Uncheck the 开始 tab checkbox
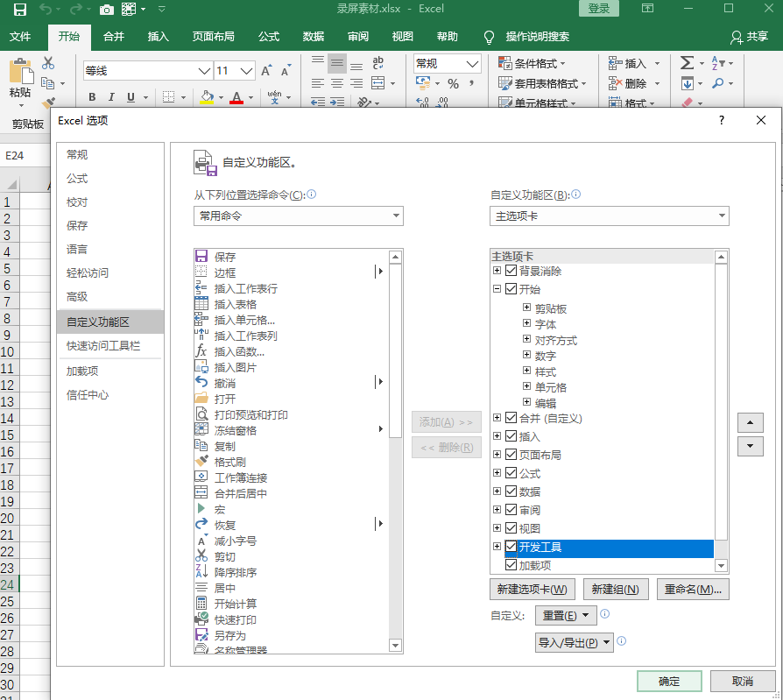Viewport: 783px width, 700px height. coord(511,289)
